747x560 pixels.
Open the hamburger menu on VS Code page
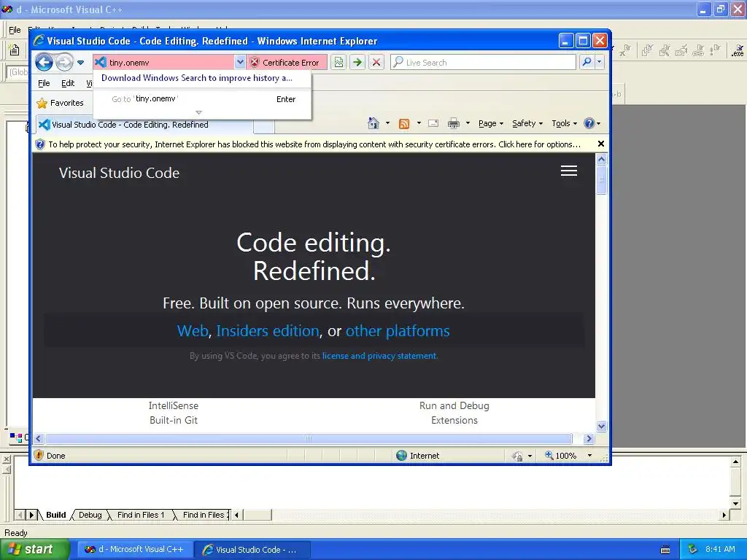pyautogui.click(x=569, y=171)
